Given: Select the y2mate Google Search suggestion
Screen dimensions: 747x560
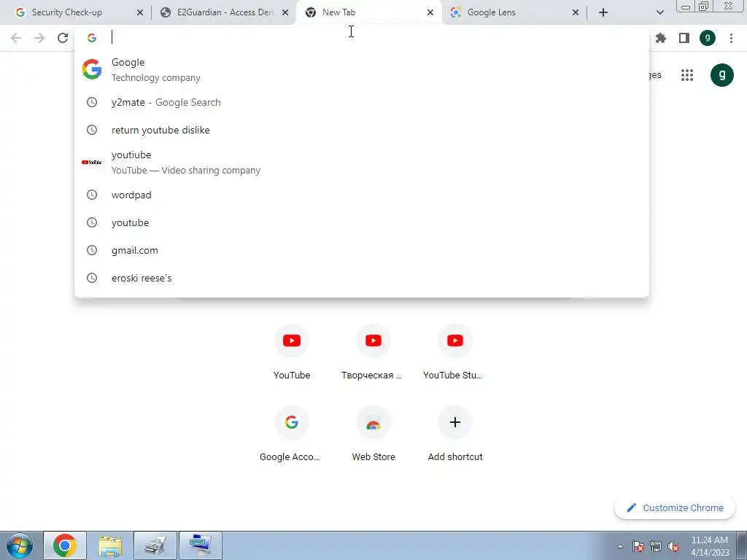Looking at the screenshot, I should pos(362,102).
